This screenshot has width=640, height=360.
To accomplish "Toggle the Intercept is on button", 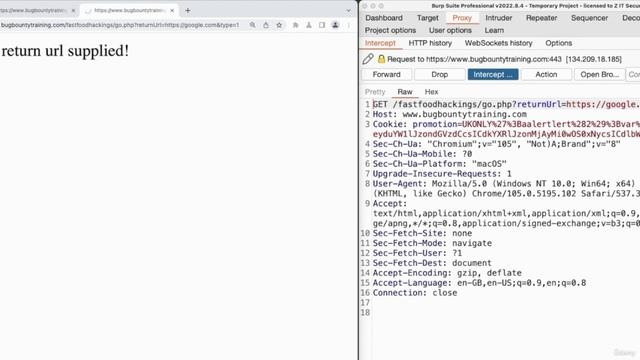I will [493, 74].
